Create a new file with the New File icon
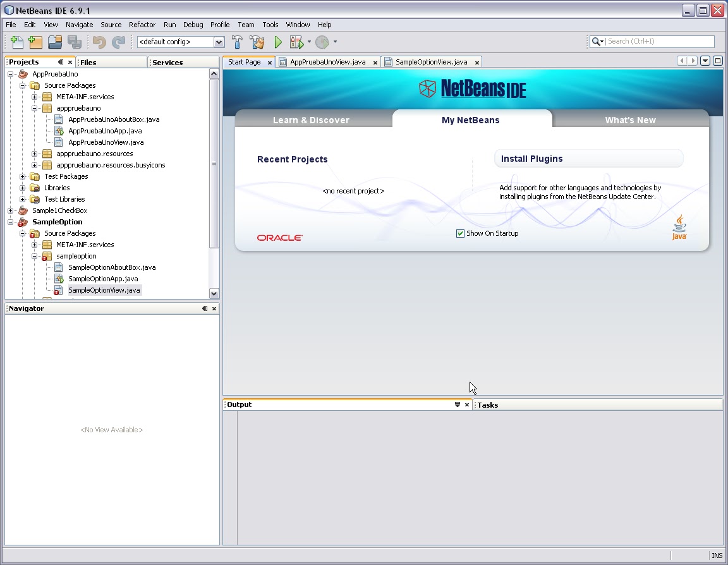 click(16, 42)
